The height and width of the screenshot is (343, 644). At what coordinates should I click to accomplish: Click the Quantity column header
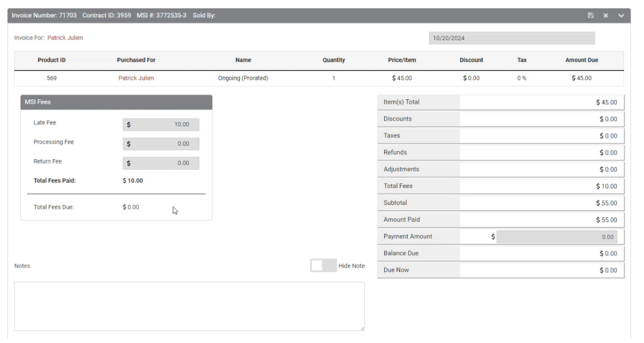click(334, 60)
